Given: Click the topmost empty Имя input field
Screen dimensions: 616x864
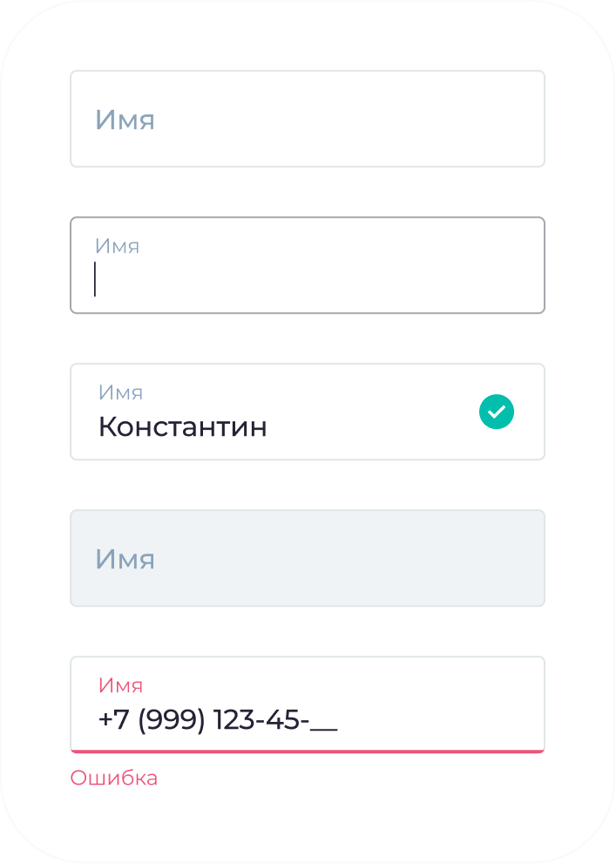Looking at the screenshot, I should (x=307, y=119).
